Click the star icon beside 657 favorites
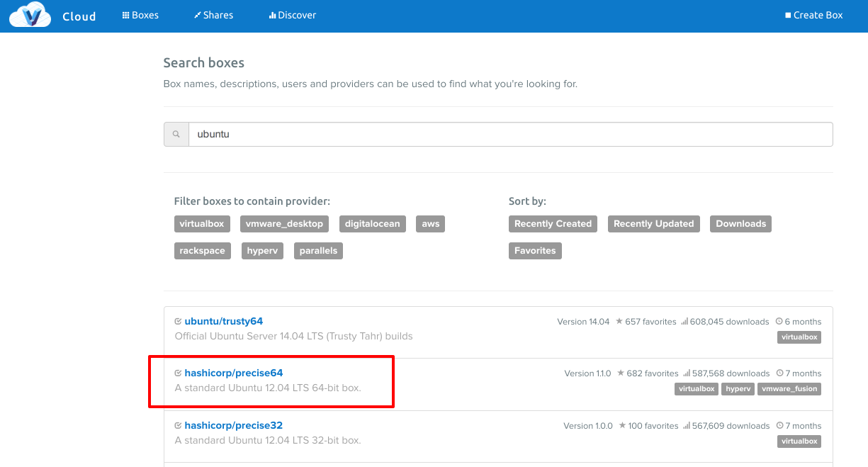The width and height of the screenshot is (868, 467). [x=619, y=321]
